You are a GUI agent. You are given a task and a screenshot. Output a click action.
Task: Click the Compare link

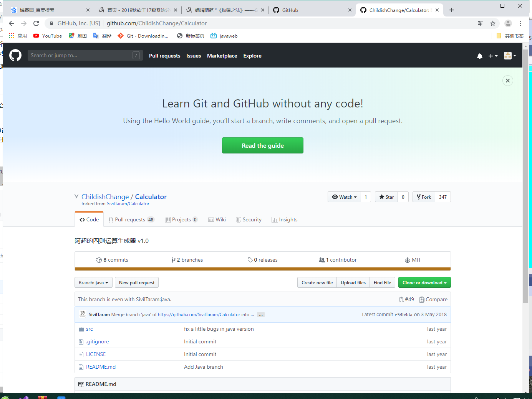tap(433, 299)
